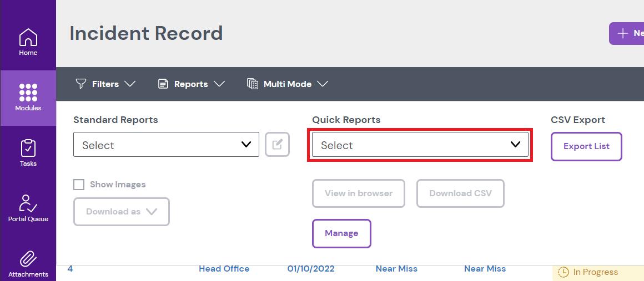Enable the Show Images checkbox
Viewport: 644px width, 281px height.
tap(79, 185)
